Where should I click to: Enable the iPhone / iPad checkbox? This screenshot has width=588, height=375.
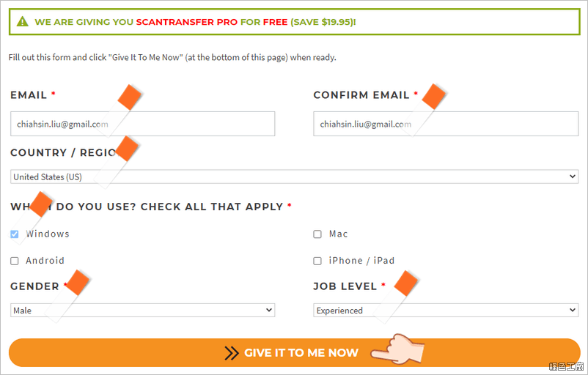[317, 261]
